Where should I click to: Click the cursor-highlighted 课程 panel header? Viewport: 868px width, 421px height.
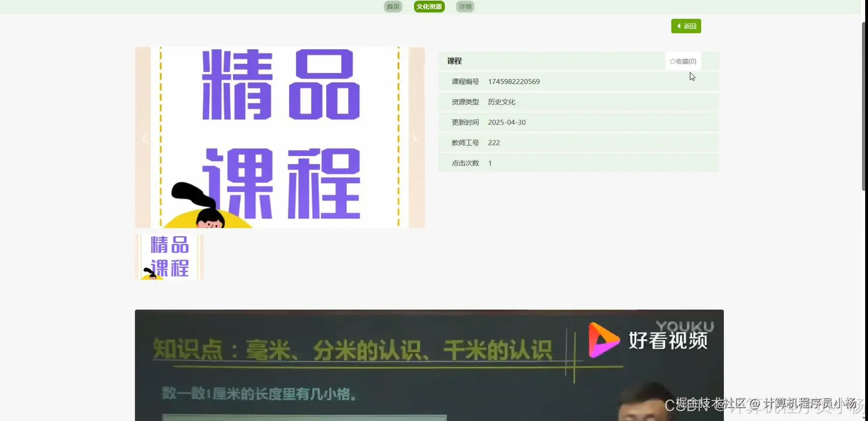(454, 61)
